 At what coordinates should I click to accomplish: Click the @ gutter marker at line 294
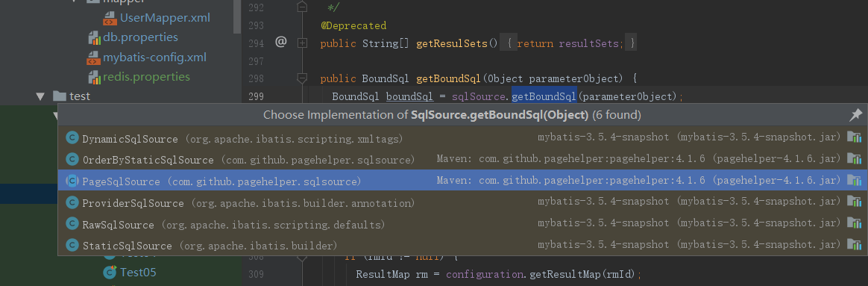tap(280, 42)
